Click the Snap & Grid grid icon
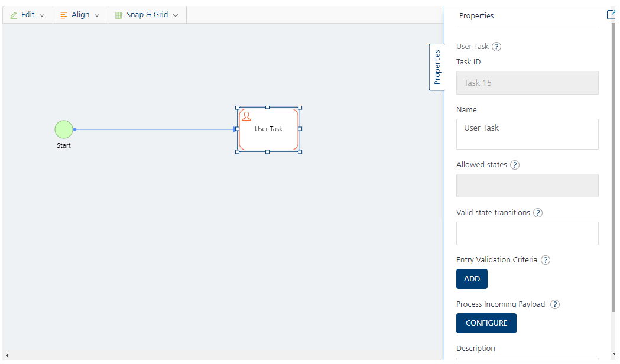Screen dimensions: 620x364 (118, 15)
